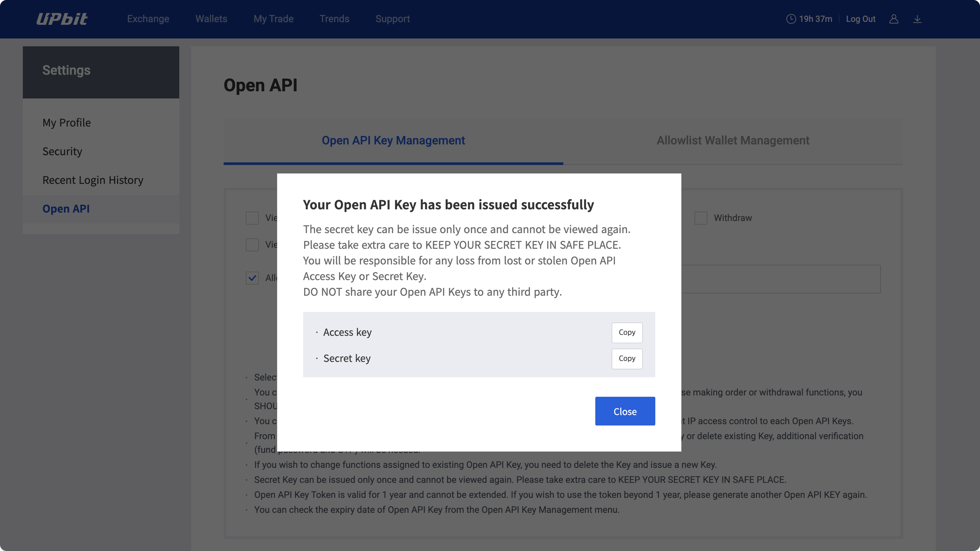Close the API key issued dialog
The image size is (980, 551).
[625, 411]
